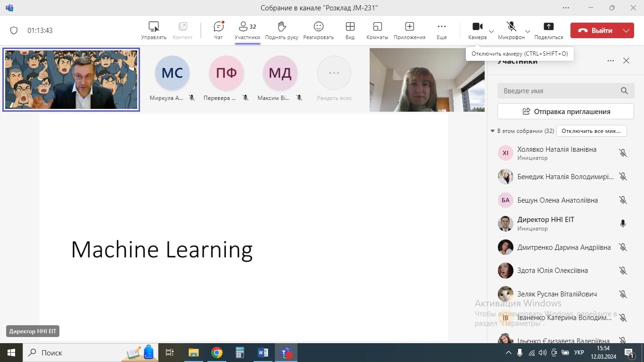Click the 'Отключить все мик...' button

(x=591, y=131)
